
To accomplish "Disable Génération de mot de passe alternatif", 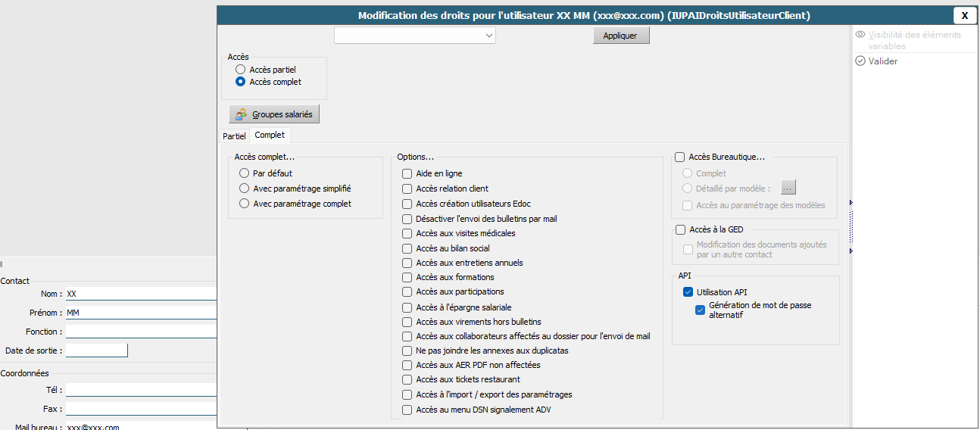I will (x=700, y=309).
